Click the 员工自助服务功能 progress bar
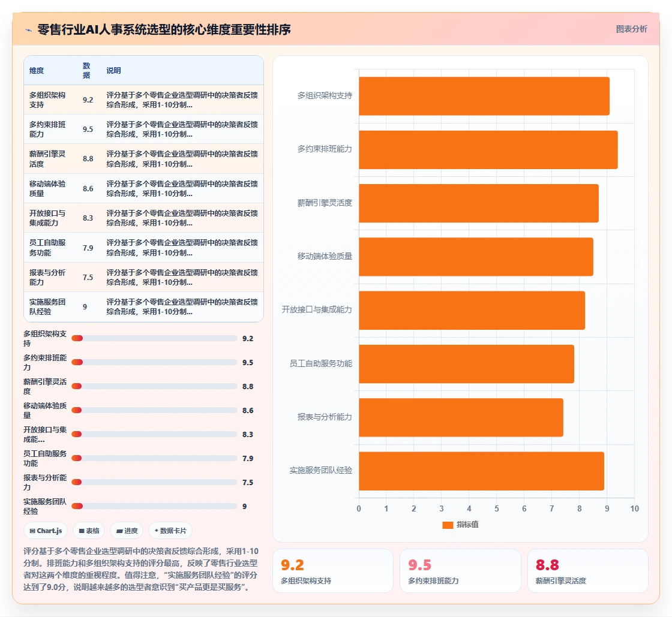 (154, 458)
